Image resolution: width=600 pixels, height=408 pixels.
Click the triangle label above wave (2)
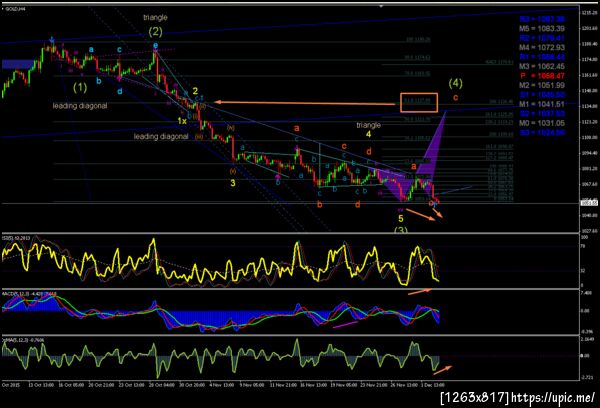(155, 18)
